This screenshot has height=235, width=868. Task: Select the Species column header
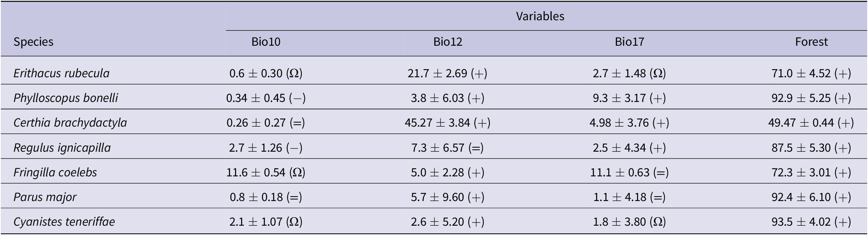[x=33, y=42]
